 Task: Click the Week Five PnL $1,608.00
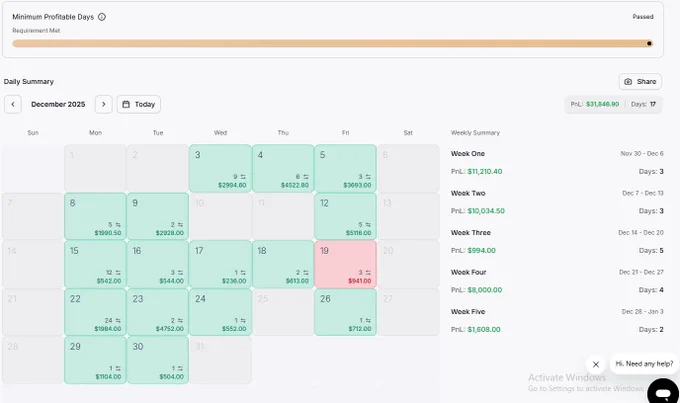point(484,329)
